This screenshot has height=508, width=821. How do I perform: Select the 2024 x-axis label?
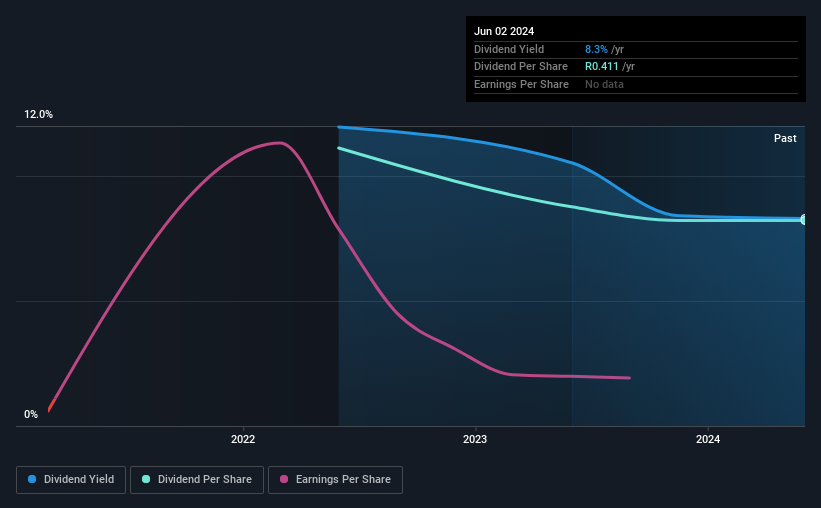(708, 439)
